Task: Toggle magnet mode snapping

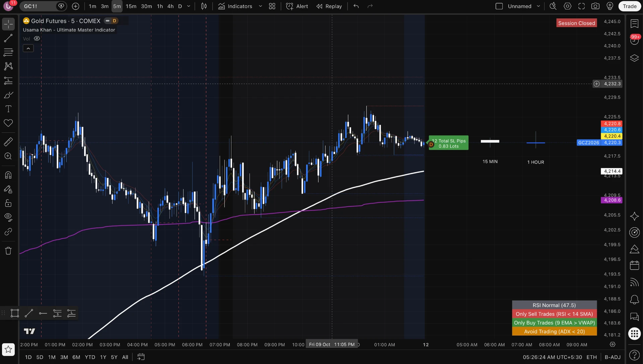Action: [x=8, y=175]
